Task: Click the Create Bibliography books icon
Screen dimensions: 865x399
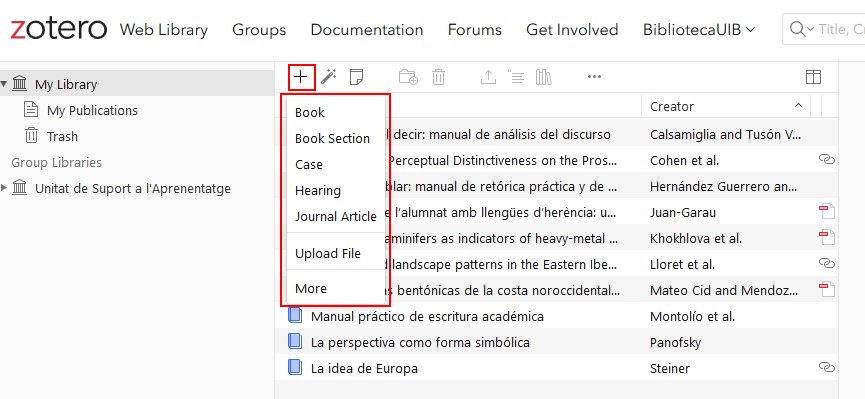Action: click(543, 77)
